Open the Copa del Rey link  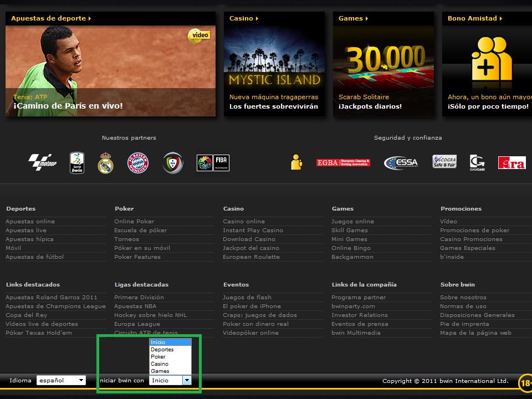click(x=27, y=315)
